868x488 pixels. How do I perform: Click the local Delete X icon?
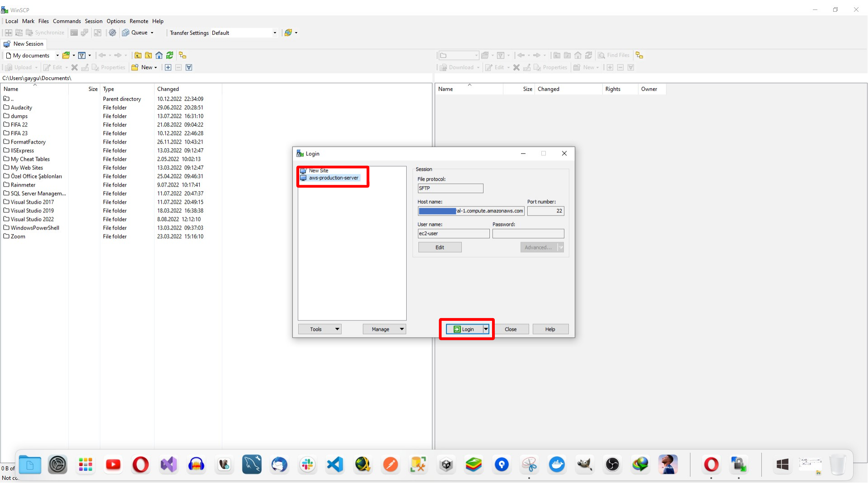tap(75, 67)
